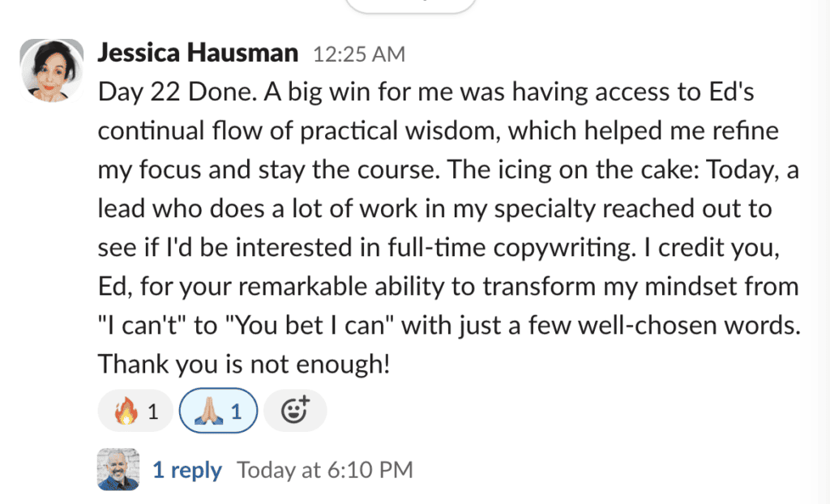Image resolution: width=830 pixels, height=504 pixels.
Task: Toggle the fire emoji reaction
Action: [135, 411]
